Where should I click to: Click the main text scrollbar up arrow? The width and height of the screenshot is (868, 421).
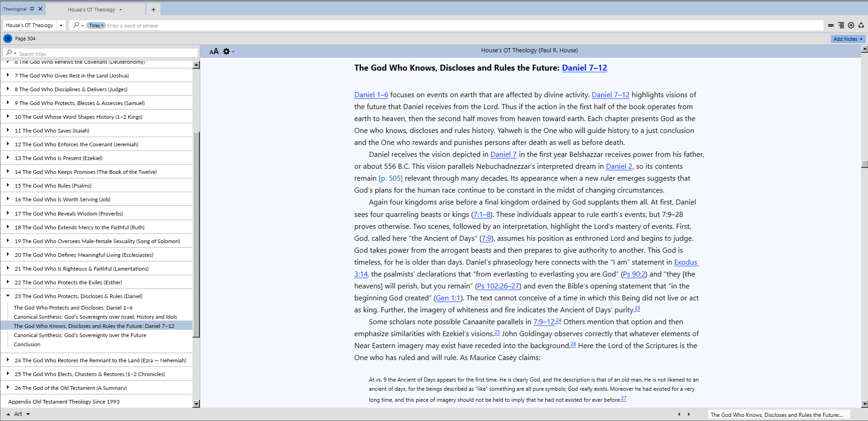864,49
